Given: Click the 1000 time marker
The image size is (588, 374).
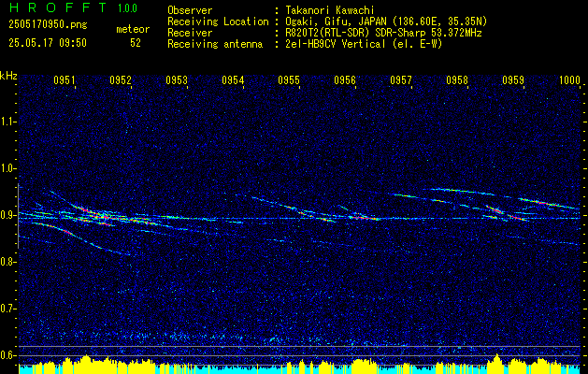Looking at the screenshot, I should tap(569, 80).
